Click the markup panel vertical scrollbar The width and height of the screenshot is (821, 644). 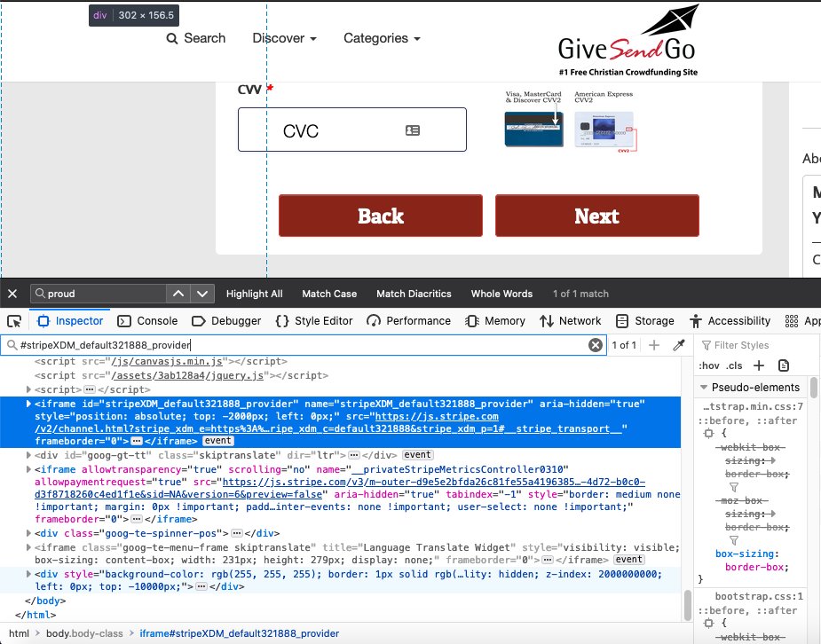(688, 605)
